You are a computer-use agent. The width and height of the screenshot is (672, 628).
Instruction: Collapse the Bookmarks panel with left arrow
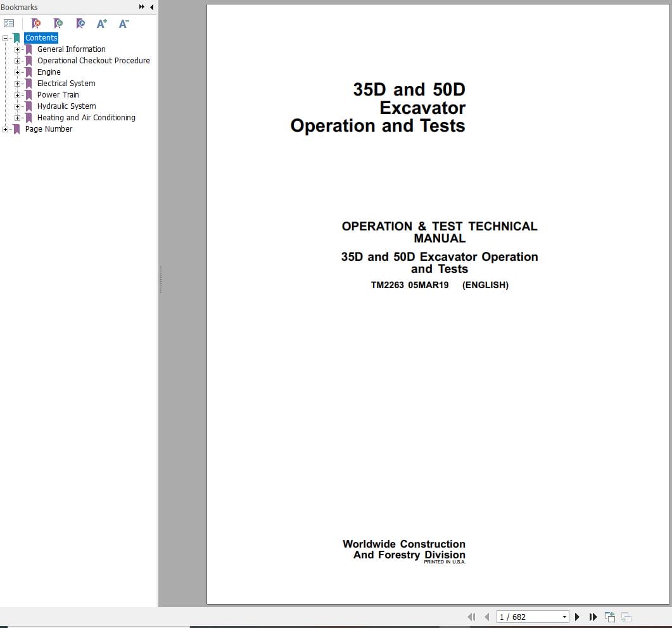pyautogui.click(x=152, y=7)
